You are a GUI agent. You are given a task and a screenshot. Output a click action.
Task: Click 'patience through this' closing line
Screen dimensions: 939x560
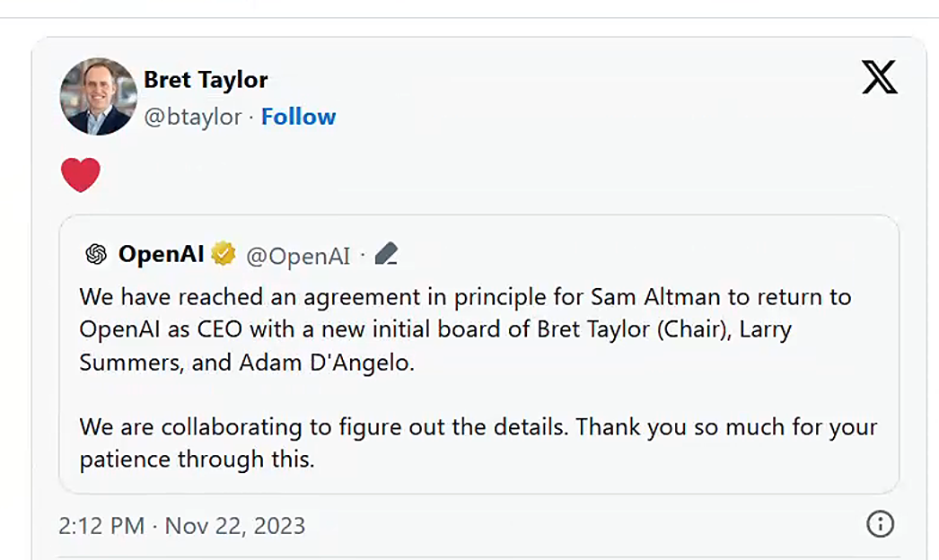(197, 459)
